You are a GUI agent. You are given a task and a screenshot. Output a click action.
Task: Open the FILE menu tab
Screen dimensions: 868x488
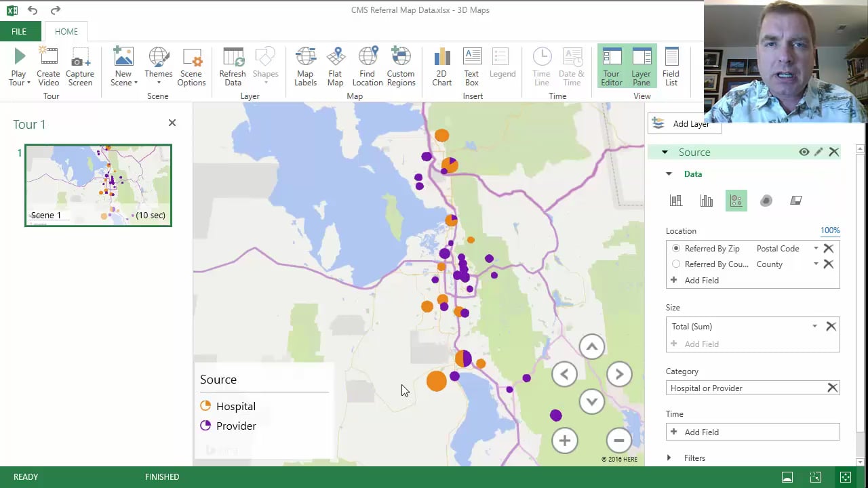pyautogui.click(x=19, y=32)
